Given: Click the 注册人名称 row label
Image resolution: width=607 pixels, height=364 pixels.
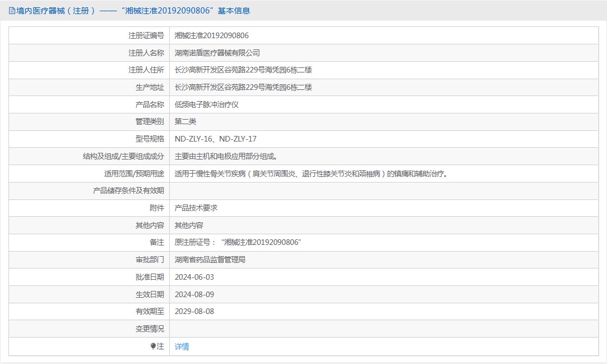Looking at the screenshot, I should (146, 53).
